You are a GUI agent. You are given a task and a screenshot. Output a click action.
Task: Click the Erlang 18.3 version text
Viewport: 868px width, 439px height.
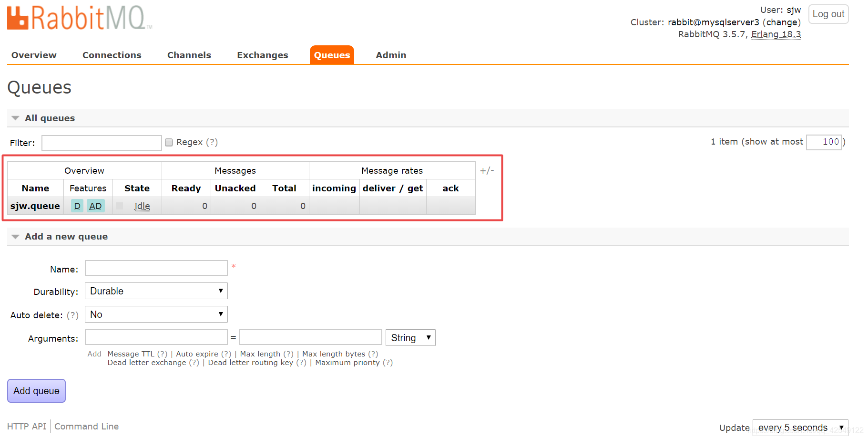(776, 34)
